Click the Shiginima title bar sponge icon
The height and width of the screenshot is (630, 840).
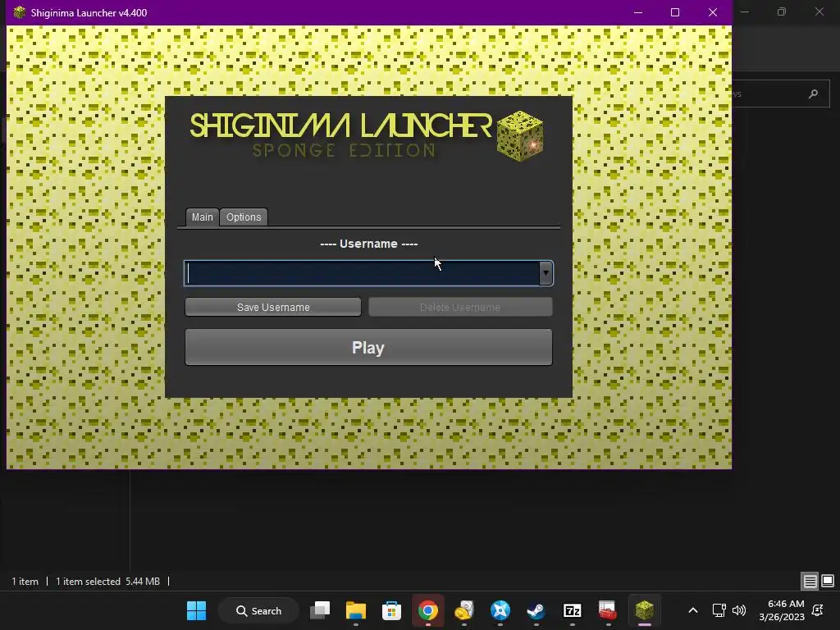tap(20, 11)
